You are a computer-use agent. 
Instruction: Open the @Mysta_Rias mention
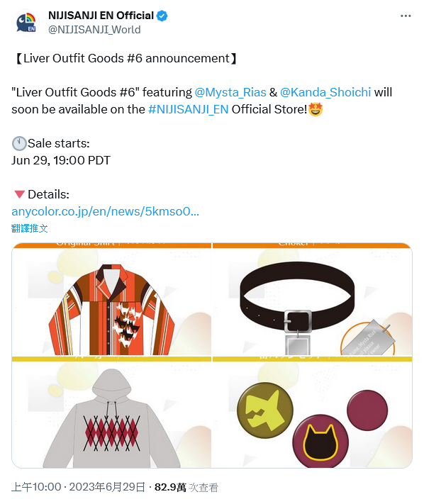pos(230,92)
